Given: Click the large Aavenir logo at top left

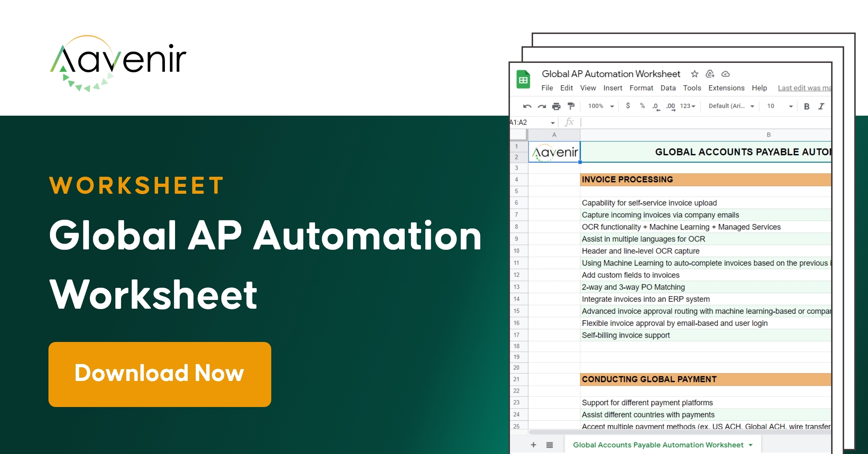Looking at the screenshot, I should pos(118,63).
